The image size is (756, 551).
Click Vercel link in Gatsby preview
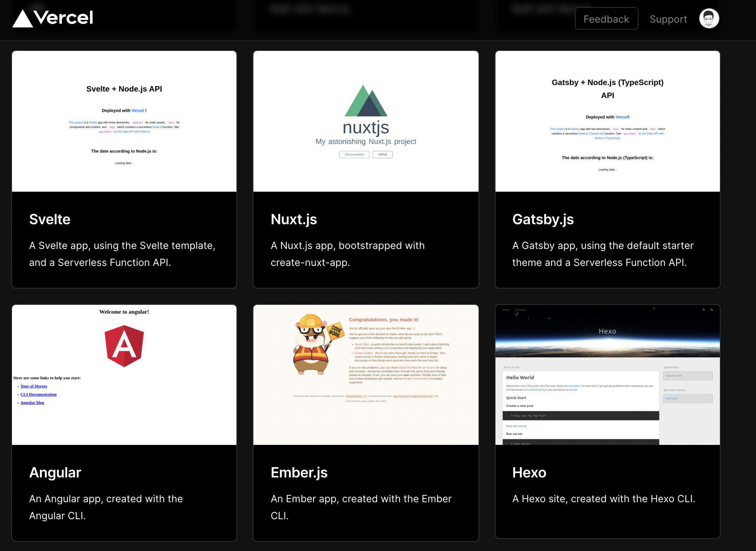point(622,117)
